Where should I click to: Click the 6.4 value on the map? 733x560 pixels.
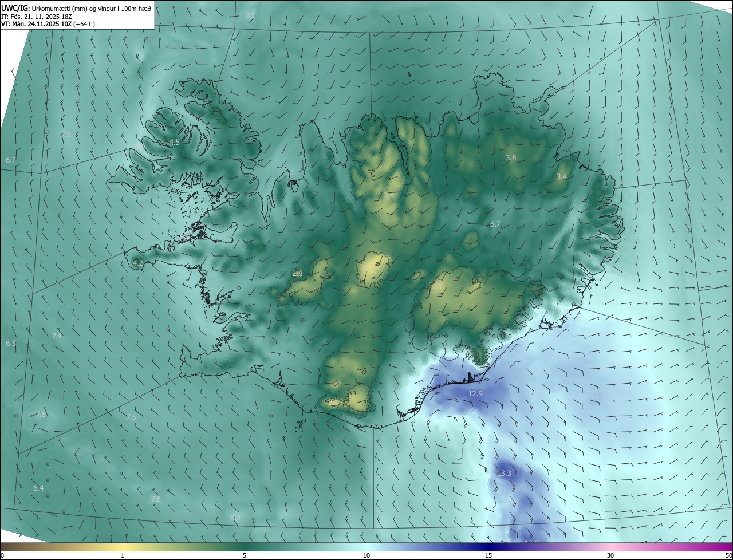tap(38, 488)
